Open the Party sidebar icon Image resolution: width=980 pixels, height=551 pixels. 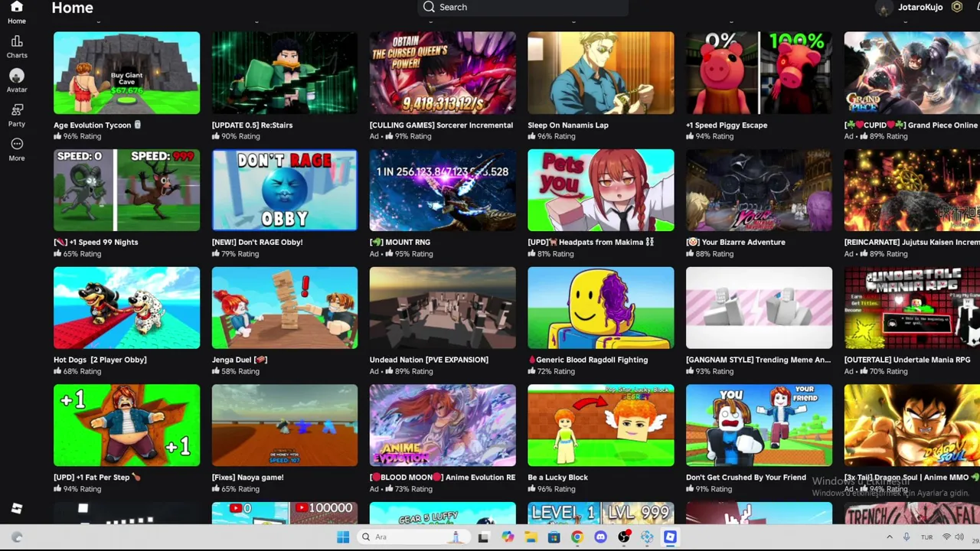pyautogui.click(x=17, y=109)
